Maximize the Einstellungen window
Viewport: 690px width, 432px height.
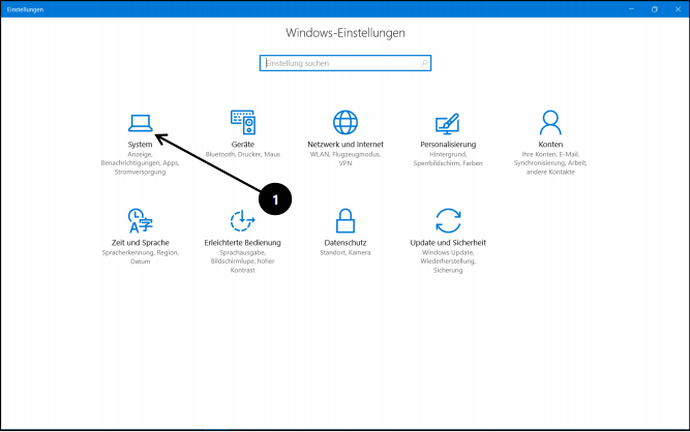(654, 9)
